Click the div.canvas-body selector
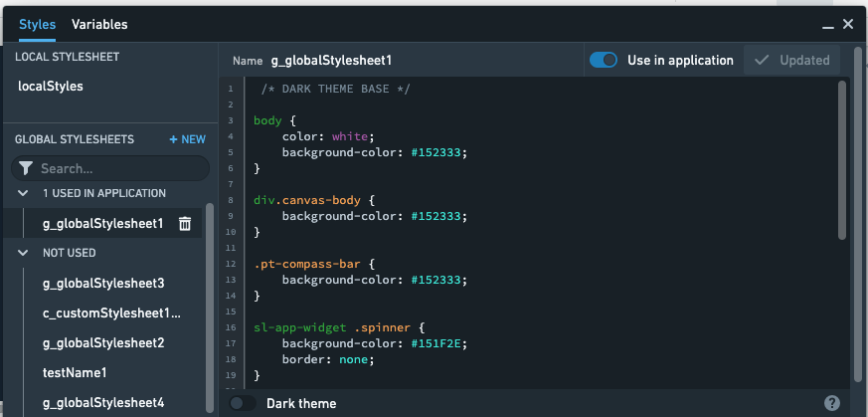Image resolution: width=868 pixels, height=417 pixels. 307,200
